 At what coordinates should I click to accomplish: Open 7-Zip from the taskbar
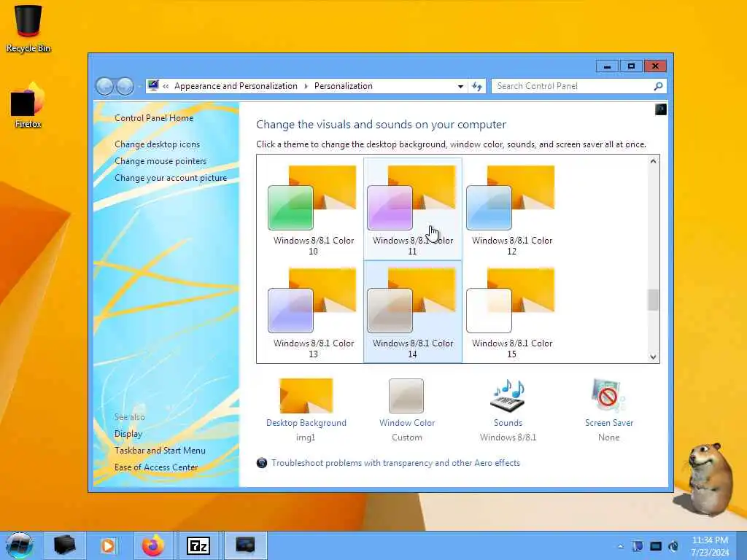tap(198, 545)
